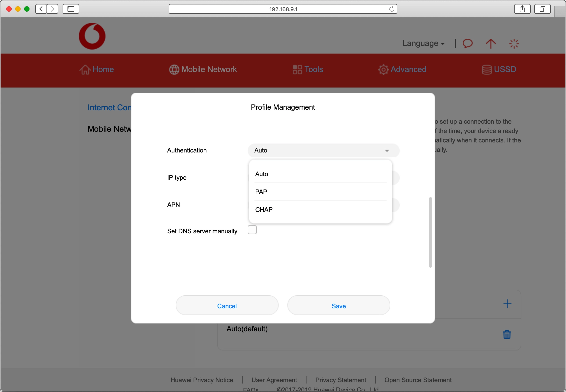Open the SMS message bubble icon
This screenshot has height=392, width=566.
[x=467, y=44]
